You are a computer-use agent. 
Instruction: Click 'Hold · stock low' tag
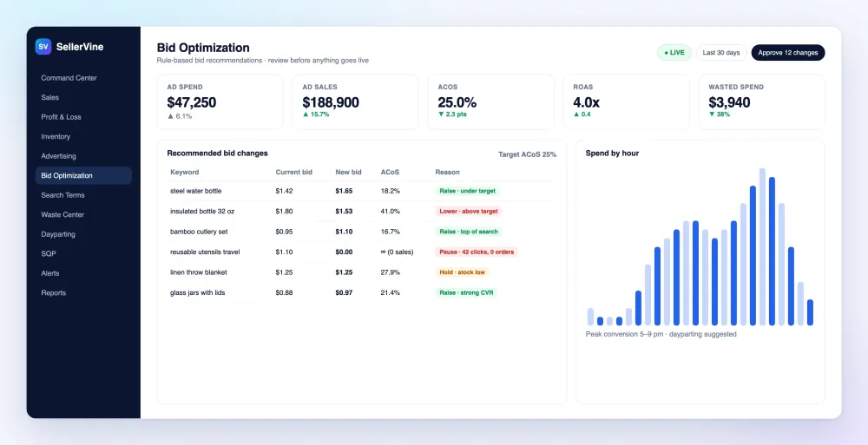463,272
